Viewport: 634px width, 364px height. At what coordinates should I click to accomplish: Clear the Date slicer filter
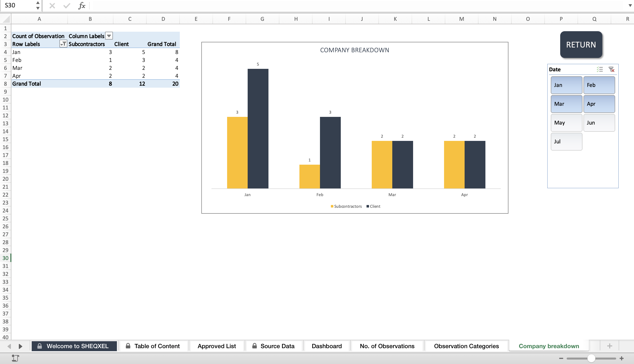click(x=611, y=69)
